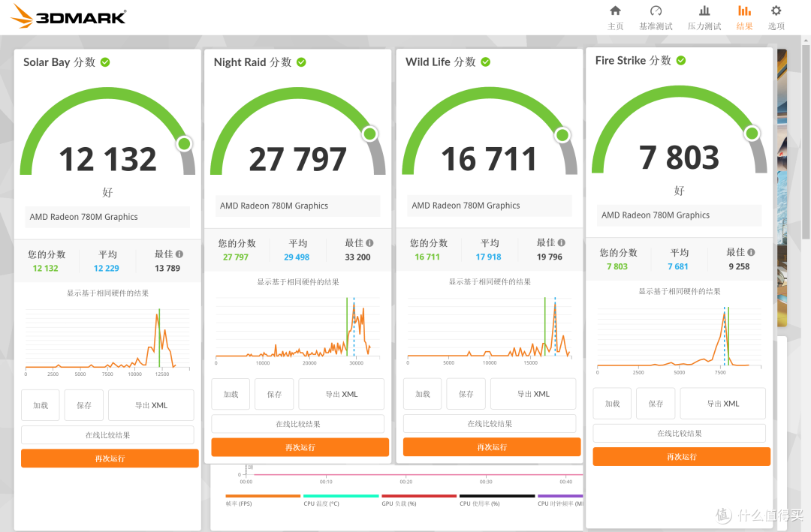The image size is (811, 532).
Task: Click the 最佳 info icon in the Night Raid card
Action: pyautogui.click(x=369, y=242)
